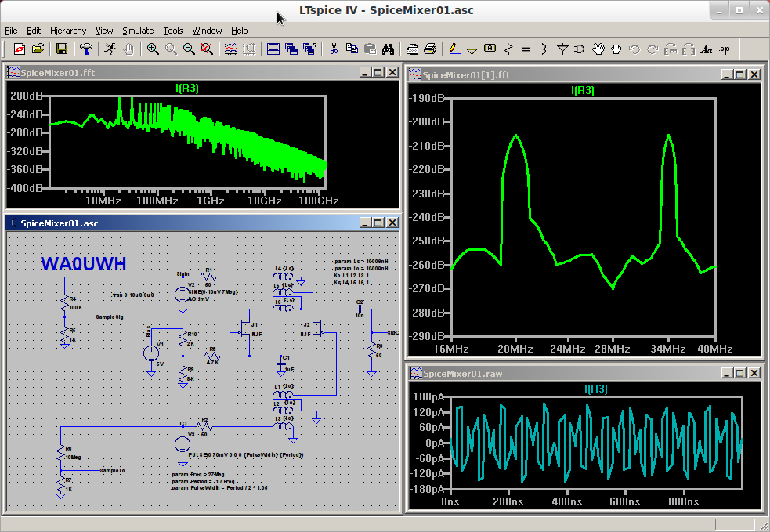Select the Draw Wire pencil tool

point(454,49)
